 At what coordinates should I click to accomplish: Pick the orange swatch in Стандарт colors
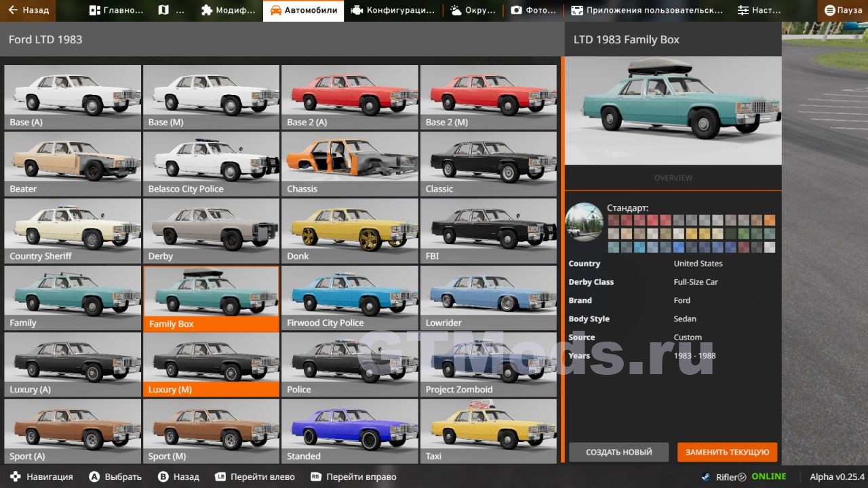770,220
